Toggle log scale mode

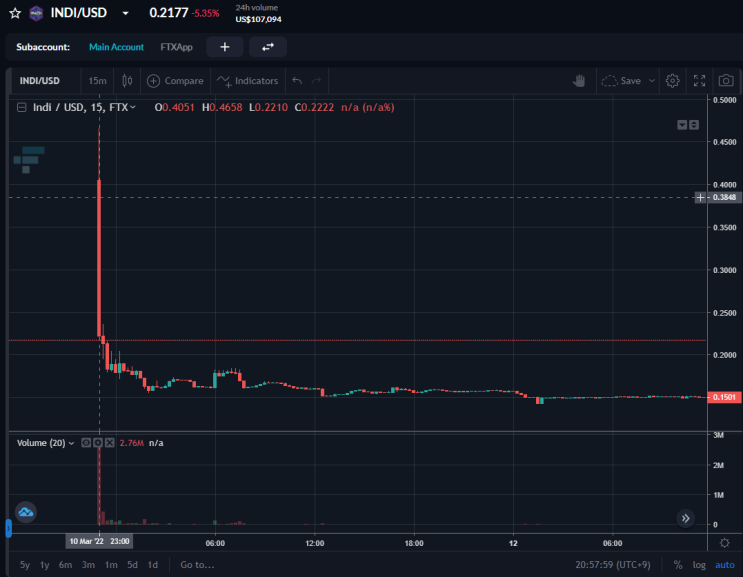[699, 565]
